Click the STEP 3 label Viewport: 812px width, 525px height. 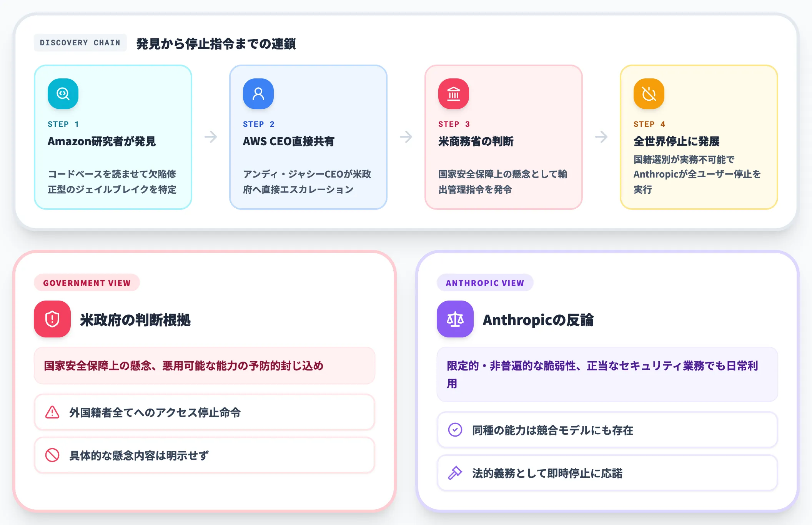tap(454, 124)
